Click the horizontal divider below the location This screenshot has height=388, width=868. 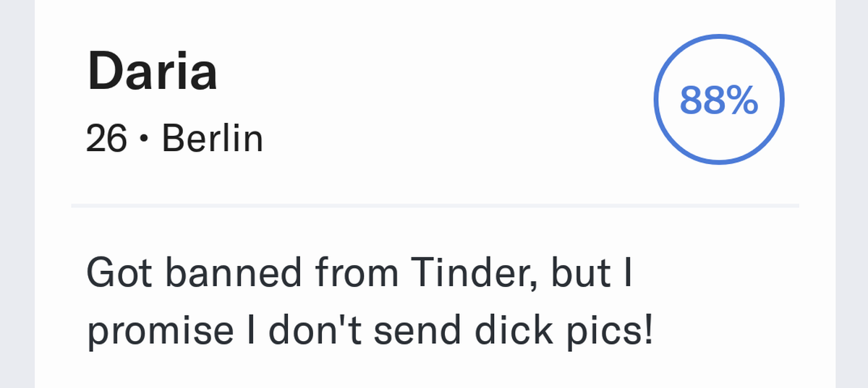(x=435, y=206)
